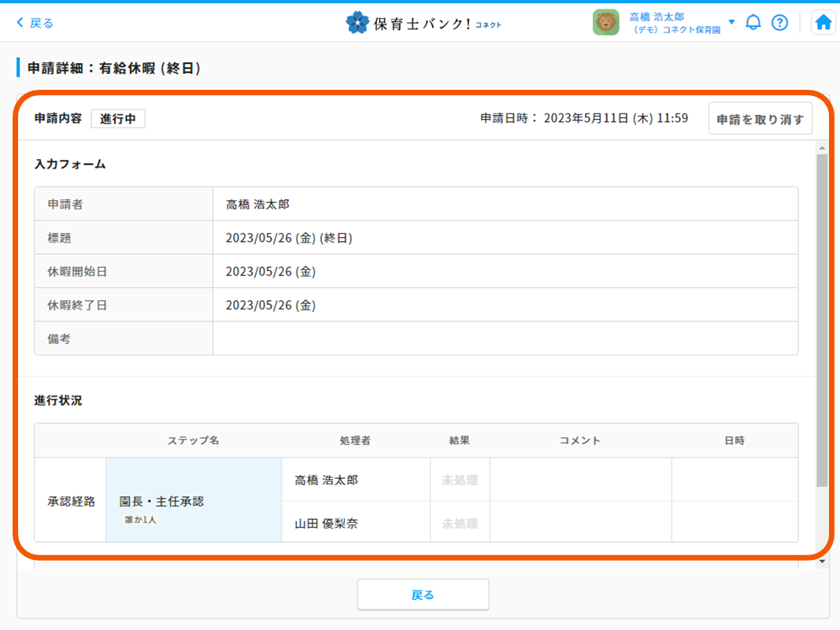Select the 園長・主任承認 step cell
Screen dimensions: 840x630
[194, 501]
